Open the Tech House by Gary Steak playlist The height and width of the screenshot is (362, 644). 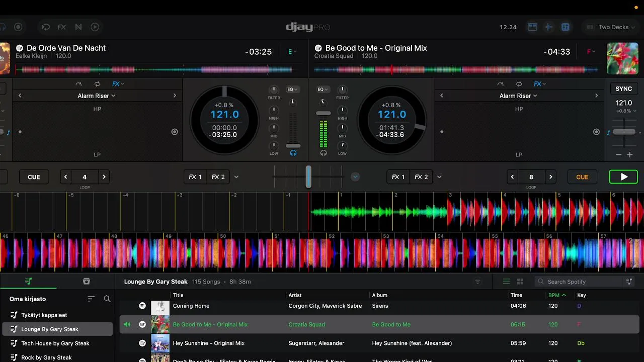(55, 343)
